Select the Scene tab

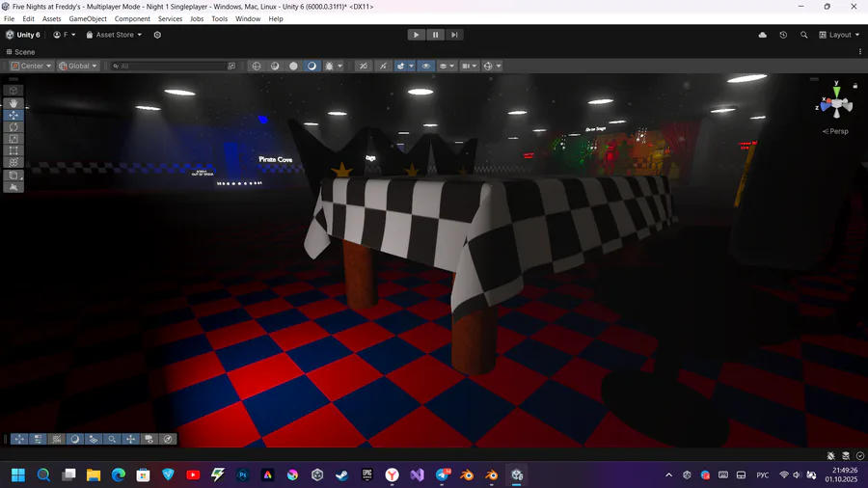(20, 52)
